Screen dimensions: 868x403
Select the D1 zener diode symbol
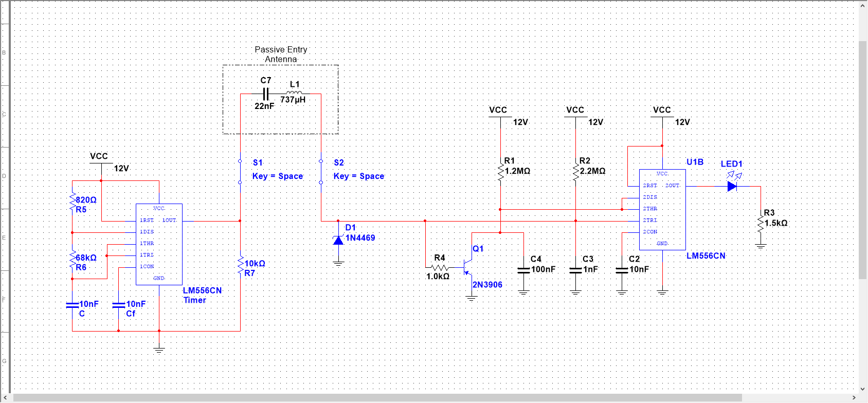(x=338, y=240)
